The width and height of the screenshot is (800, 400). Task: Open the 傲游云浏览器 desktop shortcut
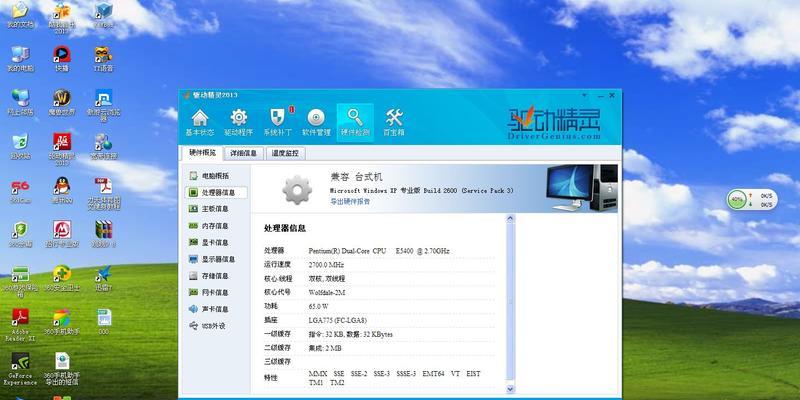[104, 105]
